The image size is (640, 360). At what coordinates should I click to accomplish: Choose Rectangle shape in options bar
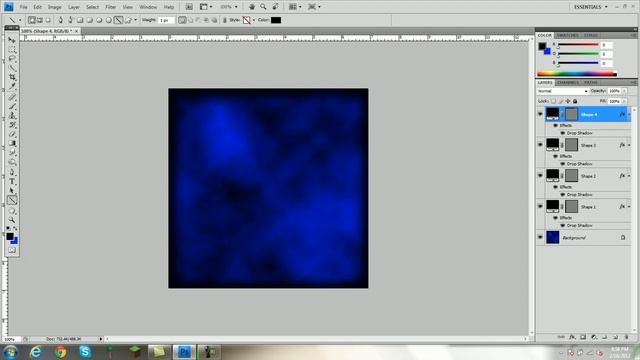[x=80, y=20]
